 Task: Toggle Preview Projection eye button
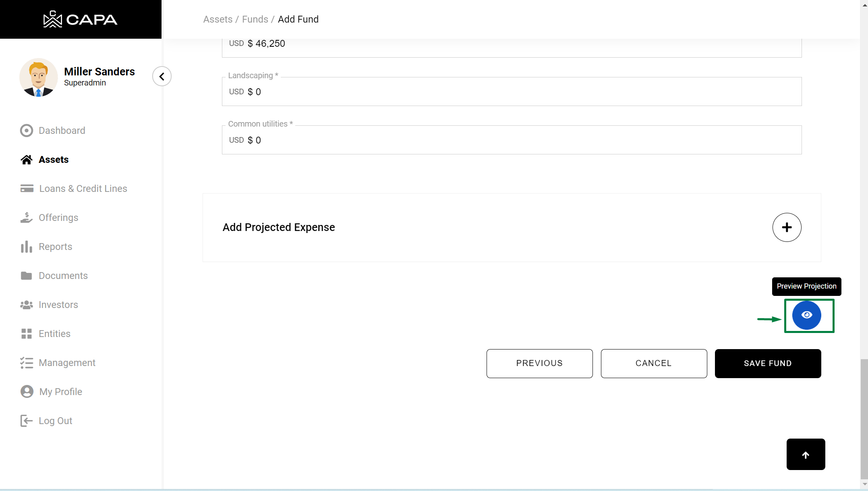click(806, 315)
